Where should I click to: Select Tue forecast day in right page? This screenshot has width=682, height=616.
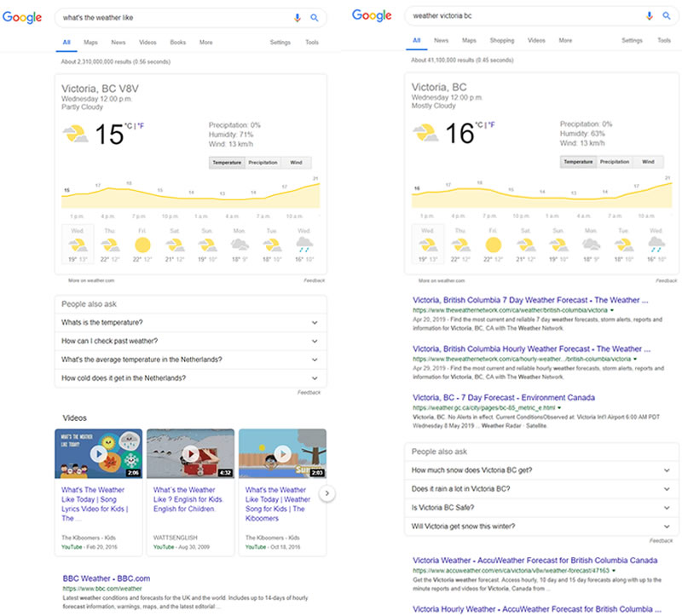pyautogui.click(x=623, y=245)
